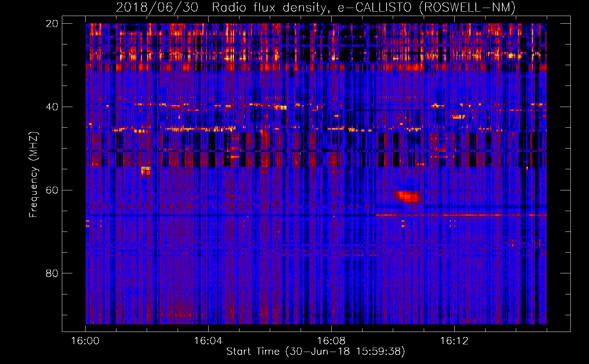
Task: Click the 'Frequency (MHZ)' axis label
Action: [33, 175]
